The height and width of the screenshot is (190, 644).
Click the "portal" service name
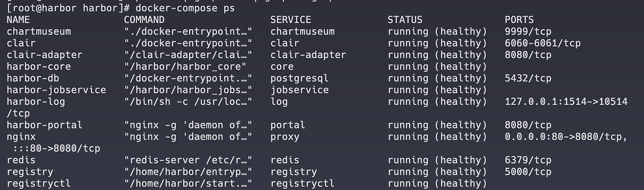pos(288,125)
